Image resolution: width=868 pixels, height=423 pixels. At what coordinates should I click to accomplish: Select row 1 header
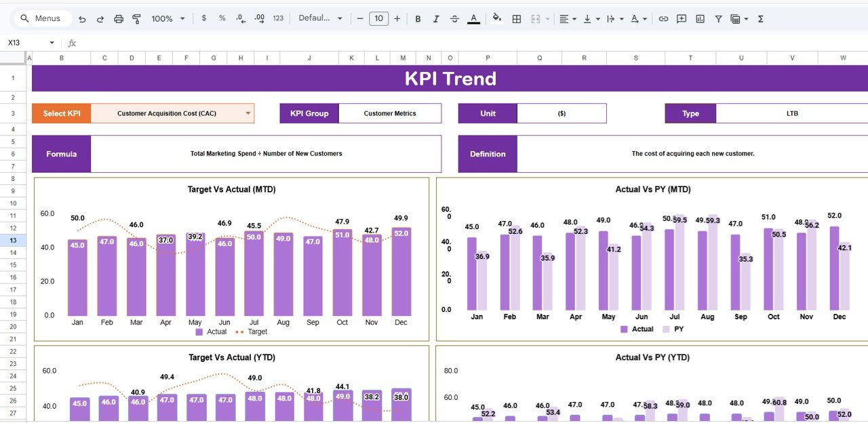click(13, 79)
